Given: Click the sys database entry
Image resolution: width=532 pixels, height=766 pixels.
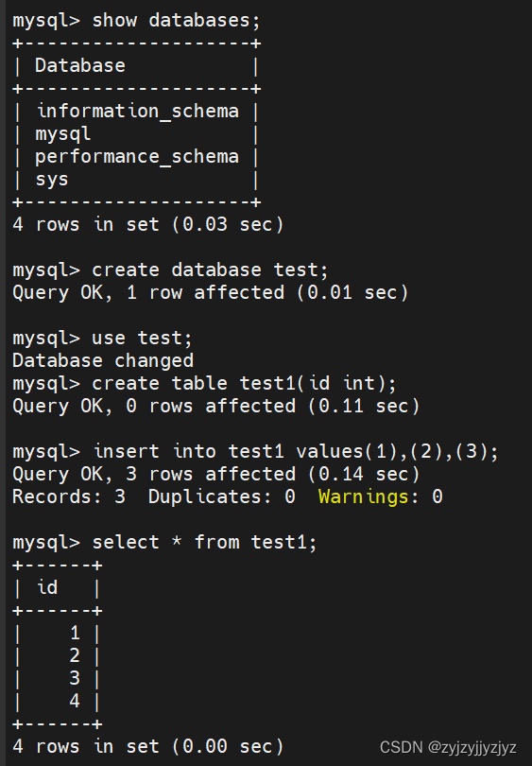Looking at the screenshot, I should pos(52,180).
